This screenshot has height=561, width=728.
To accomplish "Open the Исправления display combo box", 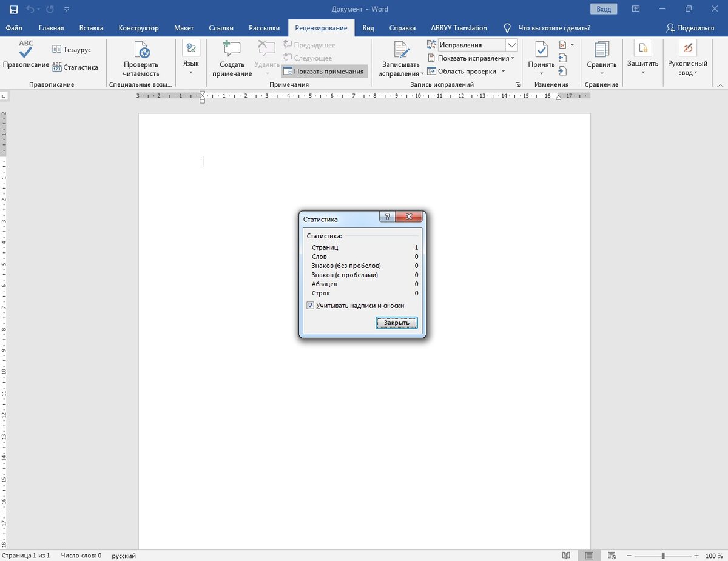I will pyautogui.click(x=477, y=45).
